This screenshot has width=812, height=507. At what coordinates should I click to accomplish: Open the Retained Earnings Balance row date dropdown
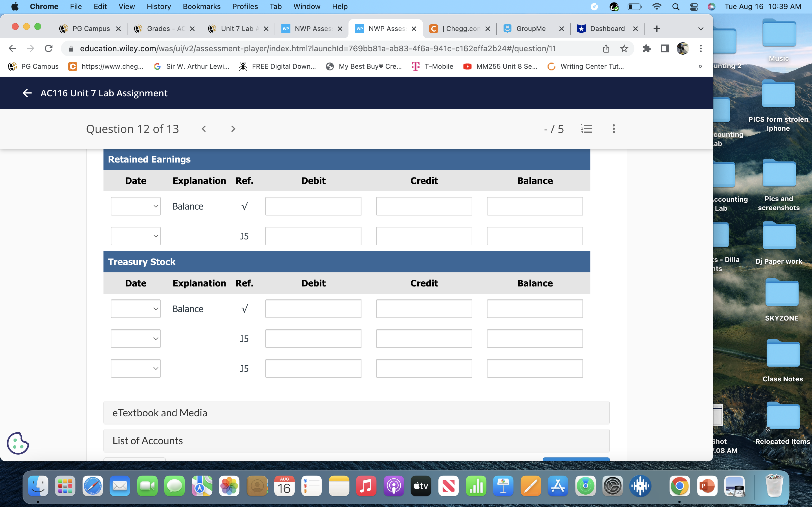click(x=136, y=206)
